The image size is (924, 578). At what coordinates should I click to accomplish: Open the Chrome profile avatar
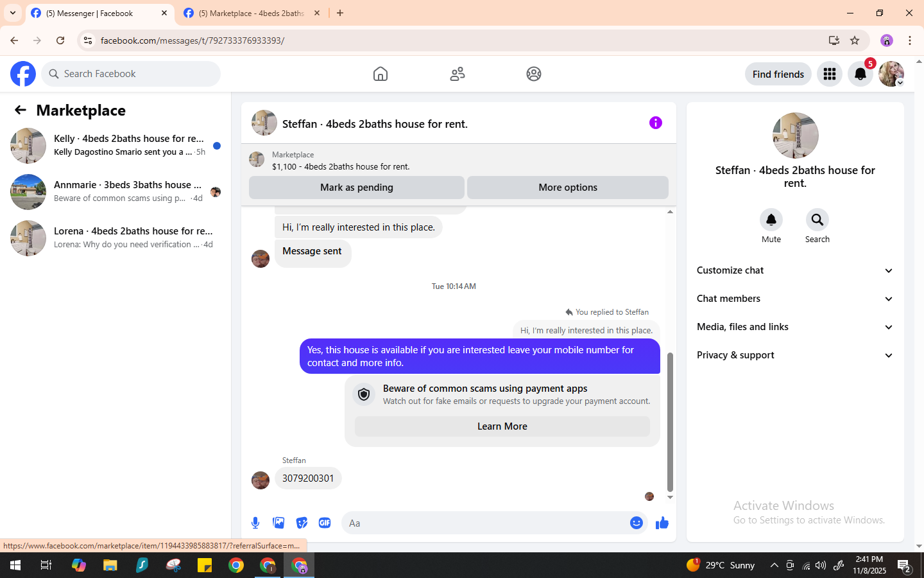(x=887, y=40)
